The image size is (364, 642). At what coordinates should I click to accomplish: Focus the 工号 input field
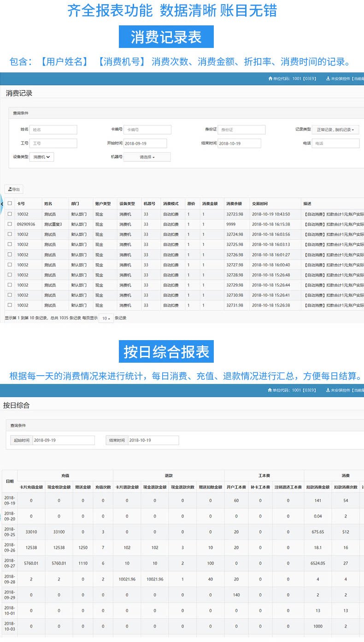(x=54, y=143)
